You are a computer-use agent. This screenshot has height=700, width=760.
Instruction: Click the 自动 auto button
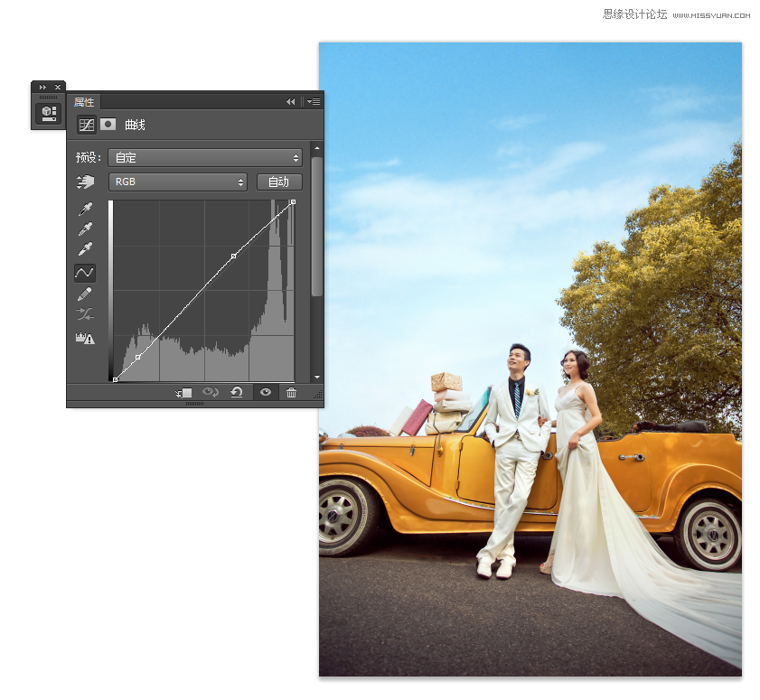tap(279, 182)
